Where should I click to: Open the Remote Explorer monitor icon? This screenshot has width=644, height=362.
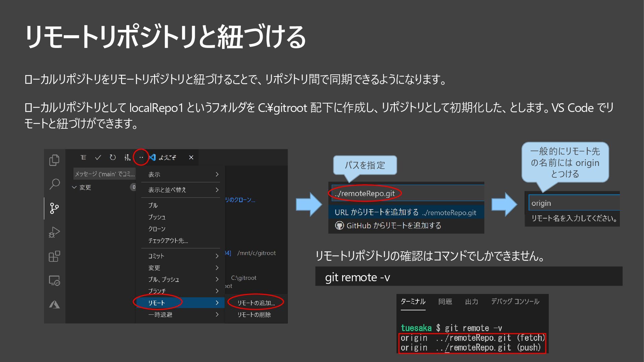(x=54, y=281)
